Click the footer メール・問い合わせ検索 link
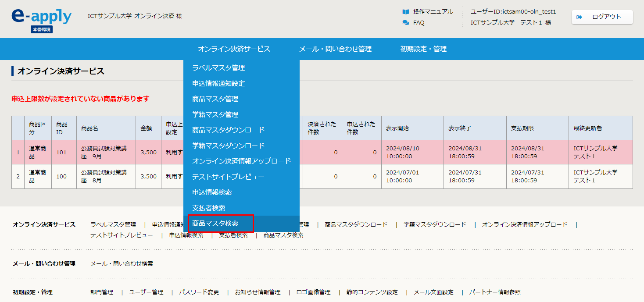This screenshot has width=644, height=302. pyautogui.click(x=122, y=263)
